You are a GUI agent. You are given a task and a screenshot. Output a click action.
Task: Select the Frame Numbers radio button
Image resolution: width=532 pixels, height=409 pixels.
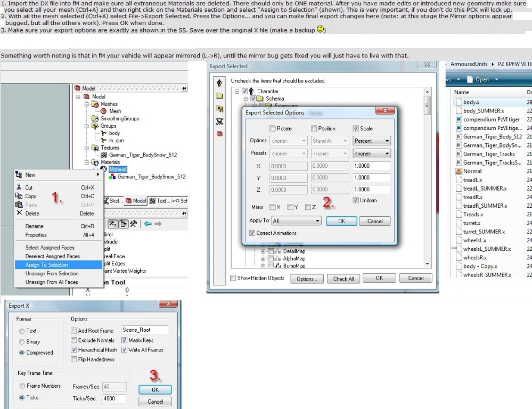(x=22, y=386)
